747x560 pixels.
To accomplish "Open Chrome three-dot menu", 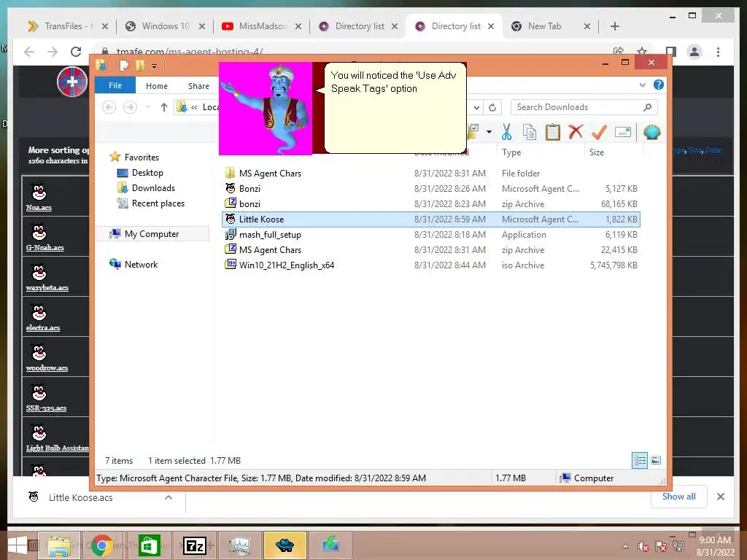I will tap(718, 52).
